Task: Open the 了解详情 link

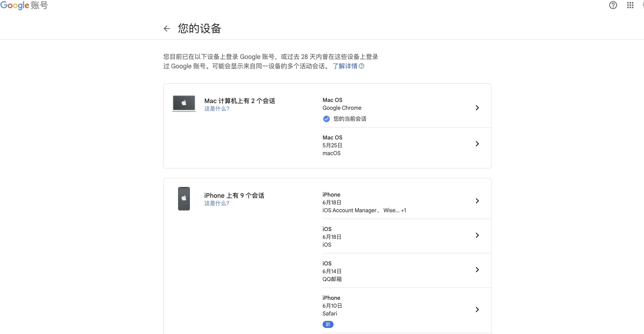Action: pyautogui.click(x=345, y=66)
